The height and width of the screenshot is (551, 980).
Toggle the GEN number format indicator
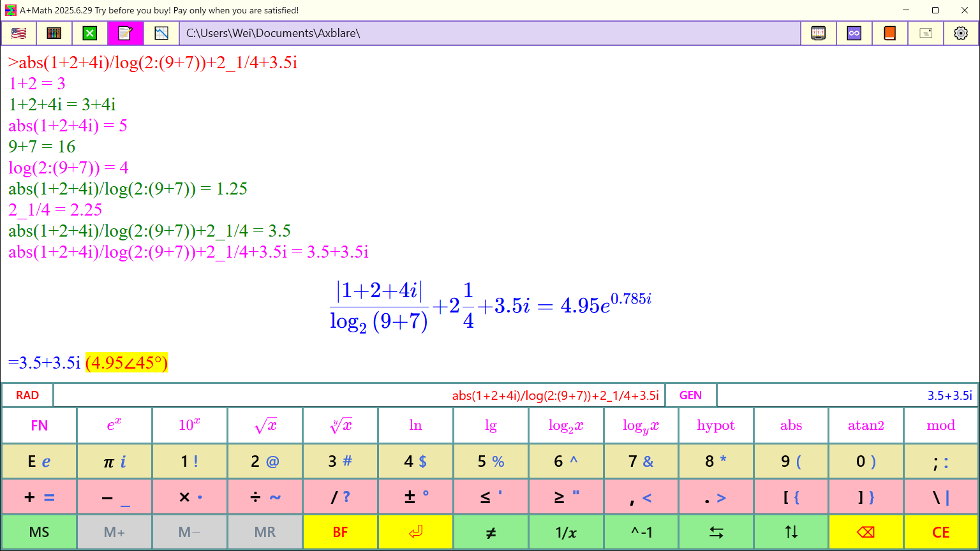[691, 395]
